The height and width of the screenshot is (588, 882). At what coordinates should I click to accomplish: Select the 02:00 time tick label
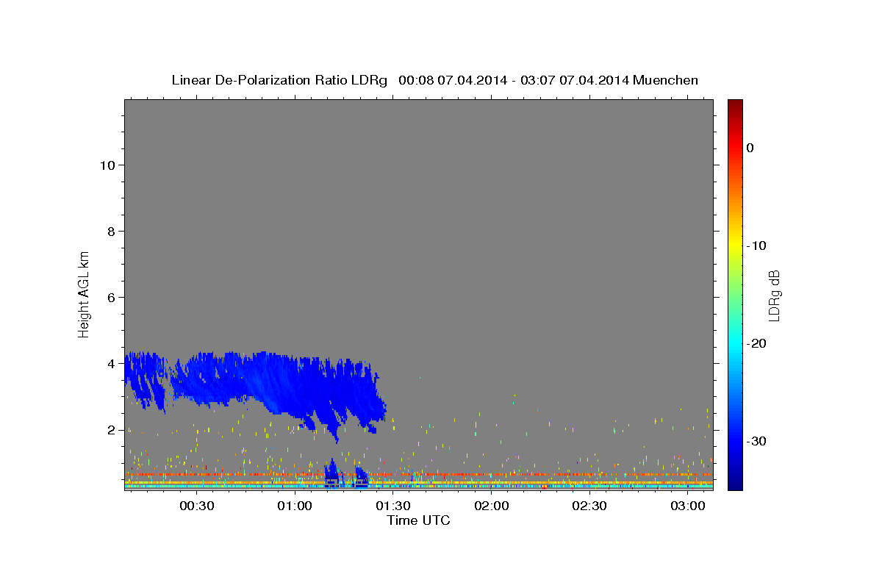[491, 506]
